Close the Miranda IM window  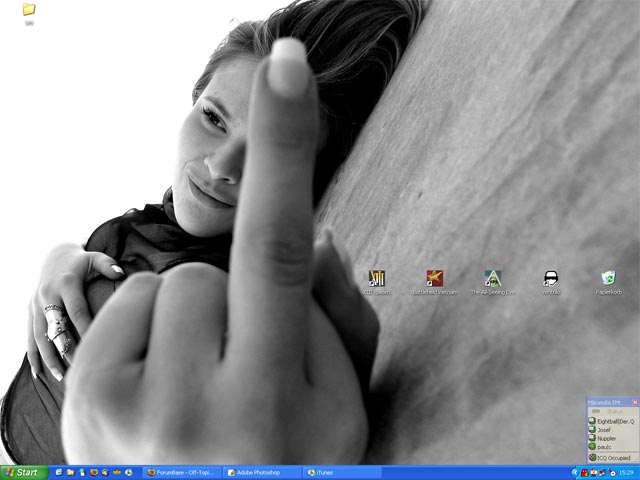click(x=635, y=402)
